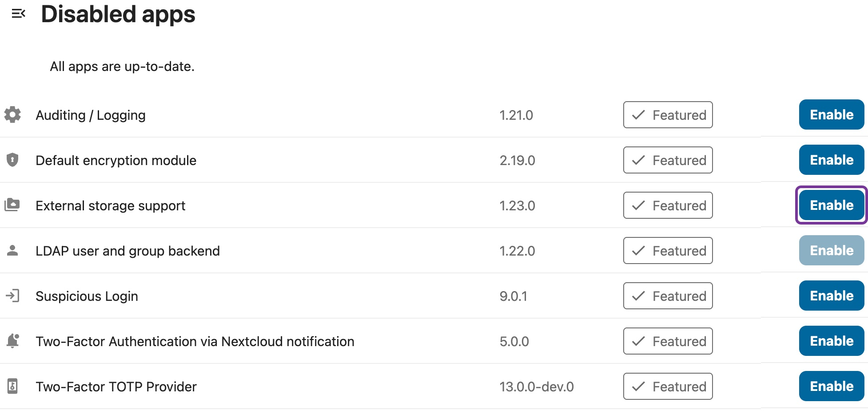This screenshot has width=868, height=418.
Task: Click the Two-Factor notification bell icon
Action: (x=12, y=341)
